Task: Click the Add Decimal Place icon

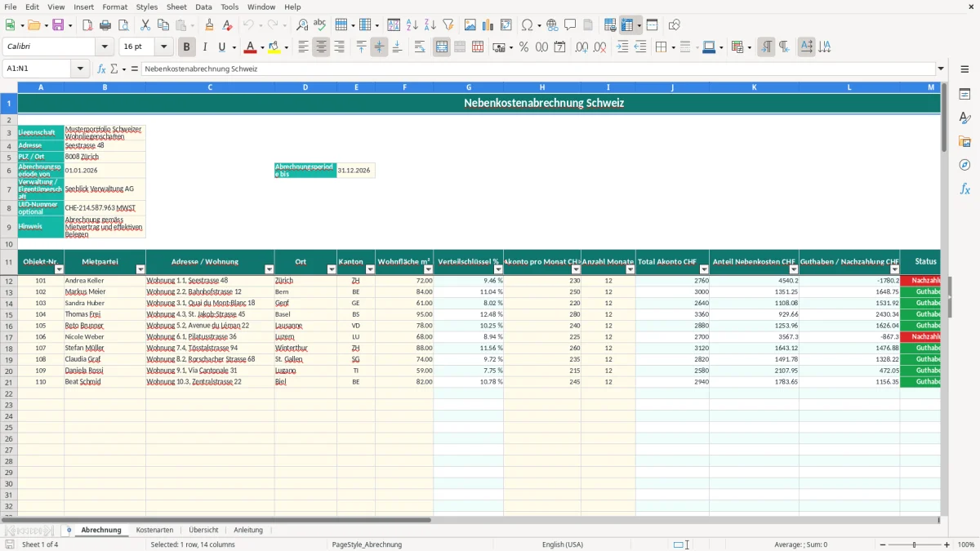Action: coord(581,47)
